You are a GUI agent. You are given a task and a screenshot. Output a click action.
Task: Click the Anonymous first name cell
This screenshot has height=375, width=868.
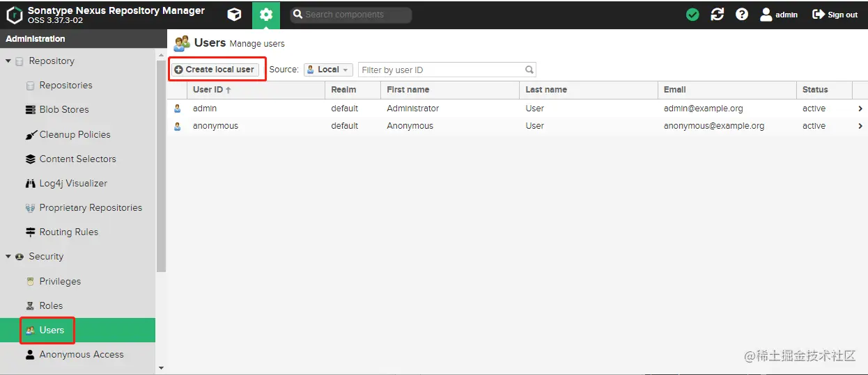pyautogui.click(x=410, y=126)
